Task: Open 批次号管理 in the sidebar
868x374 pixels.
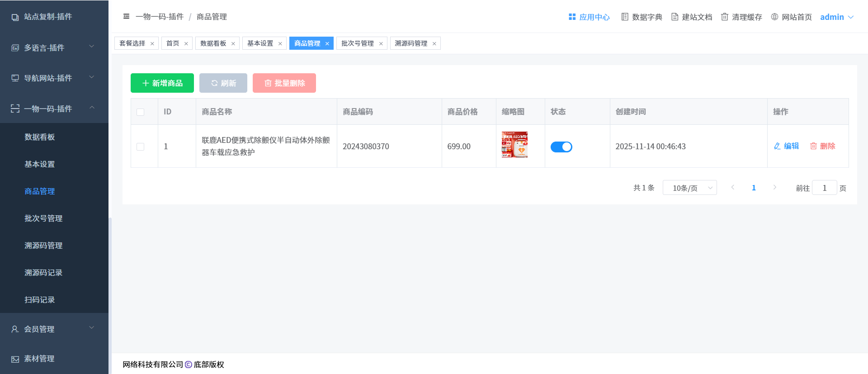Action: tap(43, 218)
